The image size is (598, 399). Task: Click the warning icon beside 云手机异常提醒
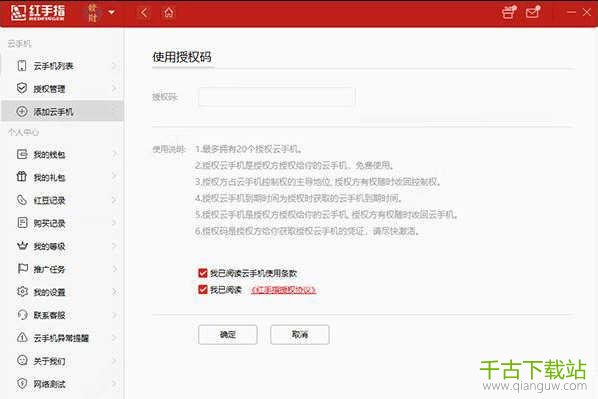(22, 338)
